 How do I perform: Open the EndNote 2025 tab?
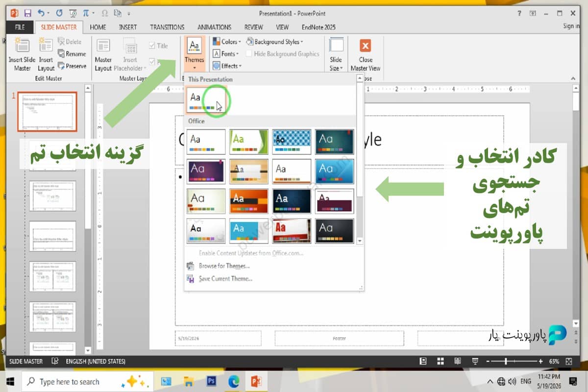pyautogui.click(x=318, y=27)
